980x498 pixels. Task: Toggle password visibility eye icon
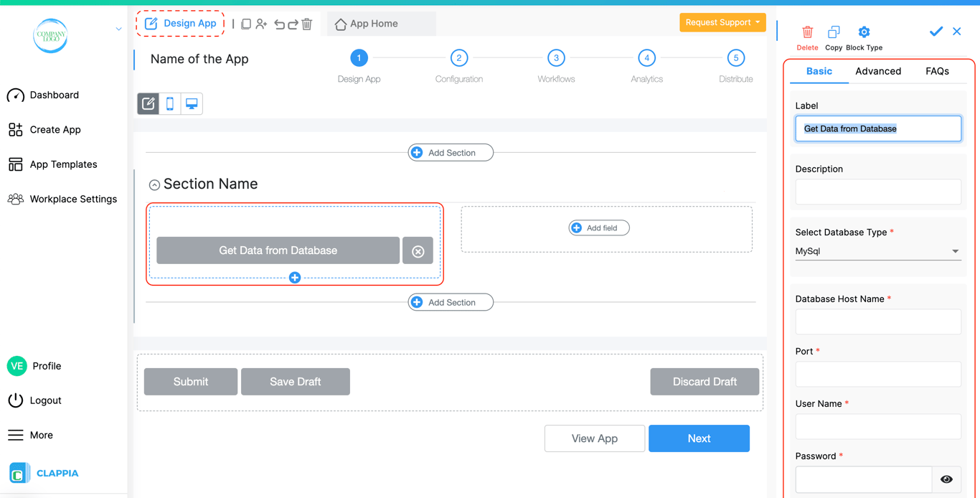(946, 479)
